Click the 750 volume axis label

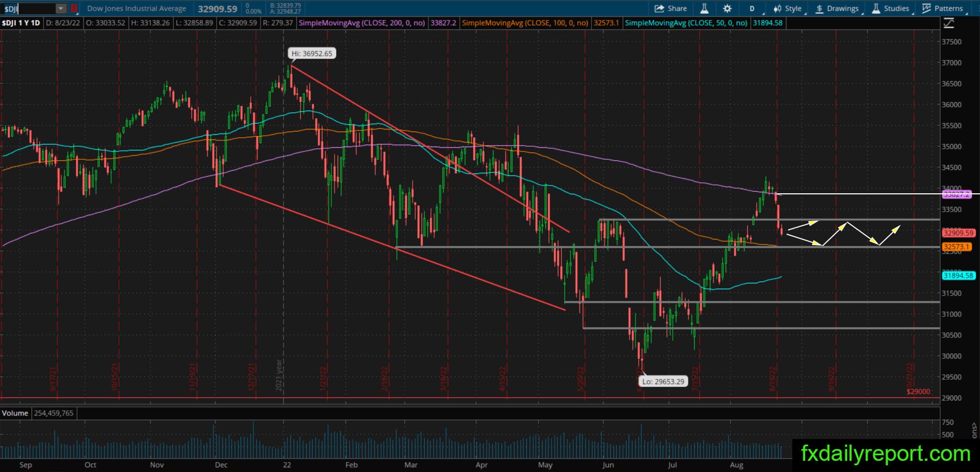[947, 422]
